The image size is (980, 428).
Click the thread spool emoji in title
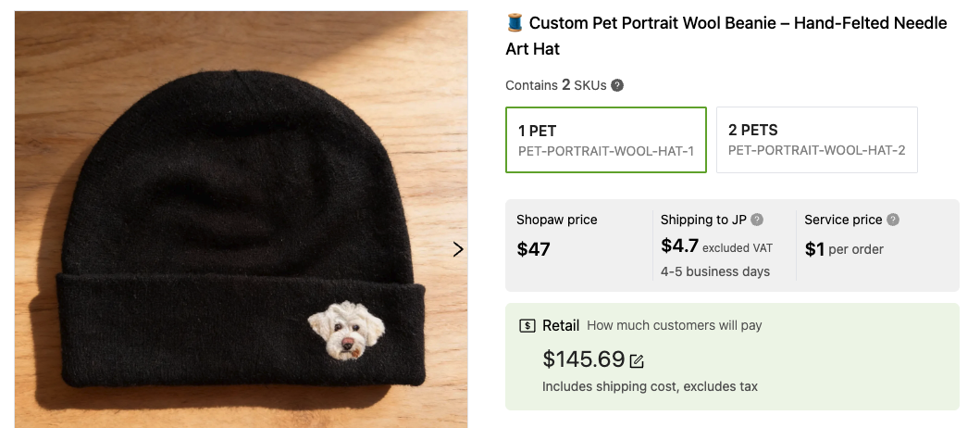tap(515, 23)
